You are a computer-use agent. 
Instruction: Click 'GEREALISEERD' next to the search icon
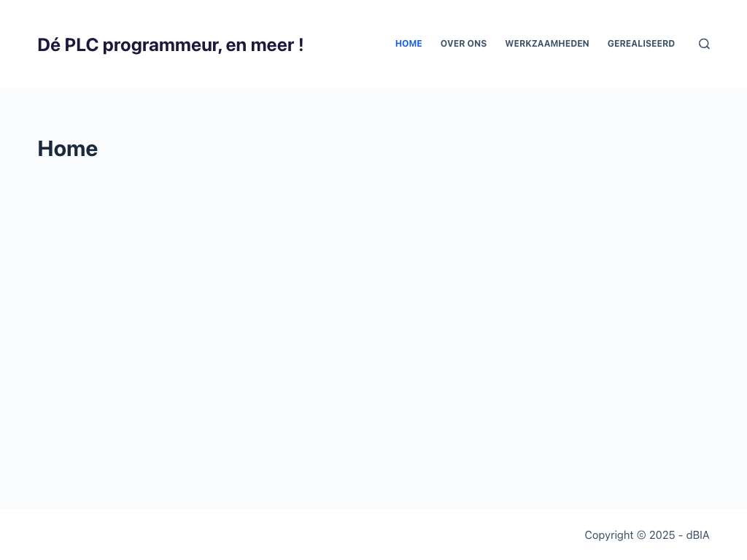click(x=641, y=44)
